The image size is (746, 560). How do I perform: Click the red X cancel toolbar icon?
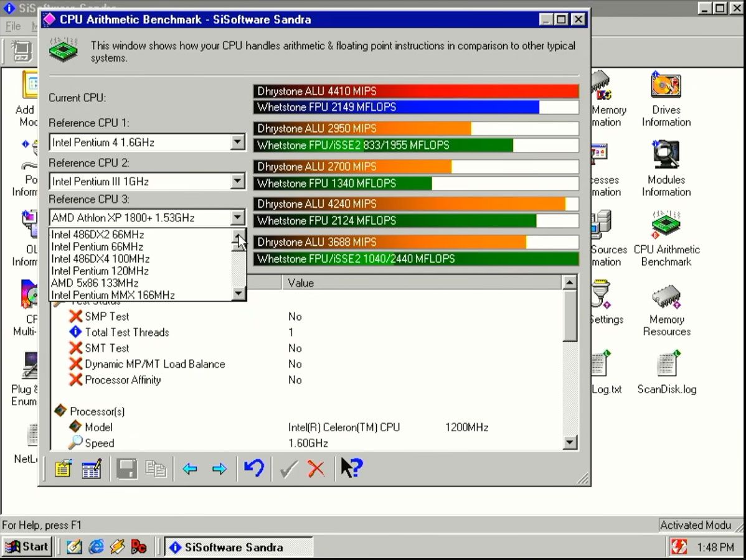click(316, 469)
